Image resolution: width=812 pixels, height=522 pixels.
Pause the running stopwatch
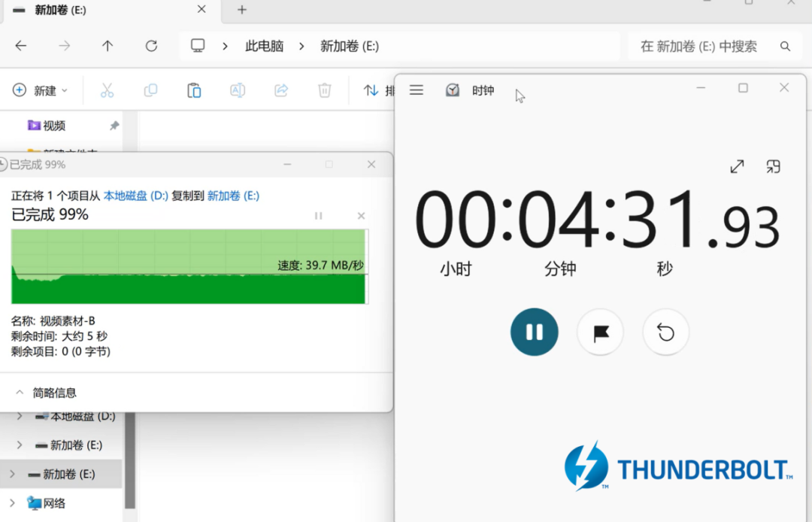[535, 332]
